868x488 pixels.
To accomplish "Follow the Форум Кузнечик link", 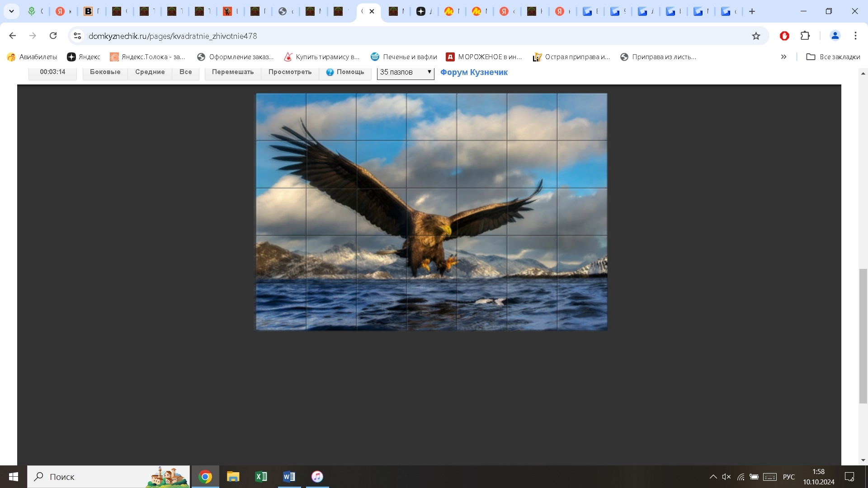I will 474,72.
